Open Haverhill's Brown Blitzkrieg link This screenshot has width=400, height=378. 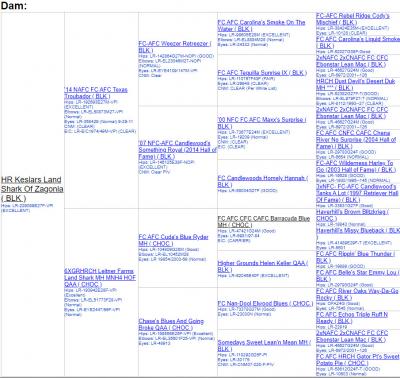point(353,215)
